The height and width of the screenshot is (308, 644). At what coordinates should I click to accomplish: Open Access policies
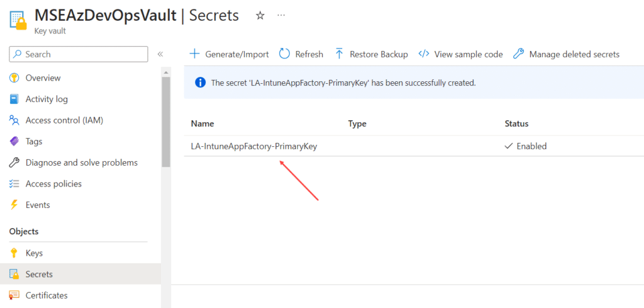click(x=53, y=184)
